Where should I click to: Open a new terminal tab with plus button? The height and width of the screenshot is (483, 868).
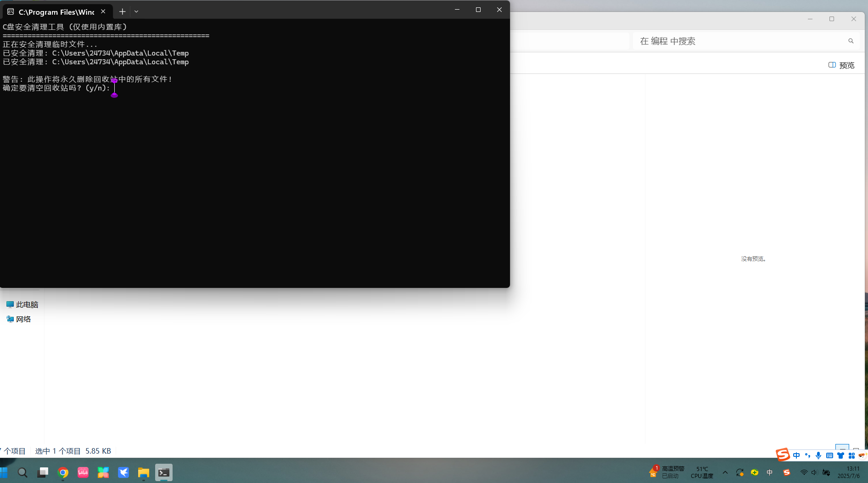click(122, 11)
